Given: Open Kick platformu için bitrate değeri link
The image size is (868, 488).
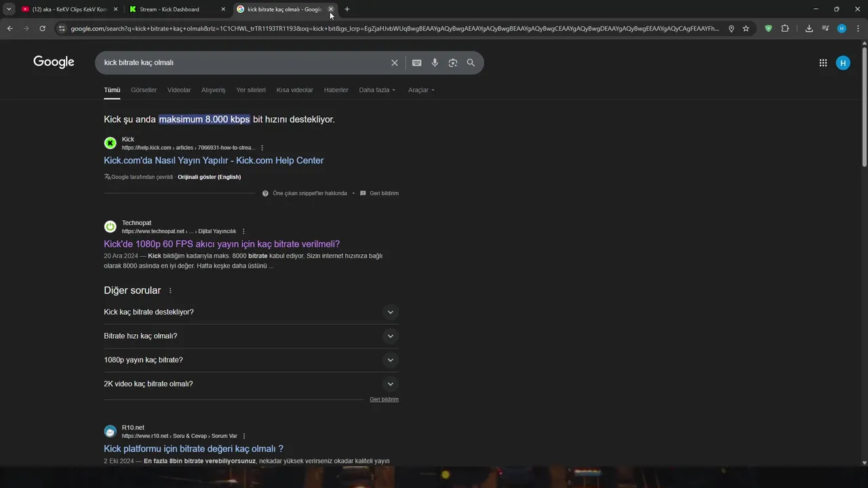Looking at the screenshot, I should (193, 449).
